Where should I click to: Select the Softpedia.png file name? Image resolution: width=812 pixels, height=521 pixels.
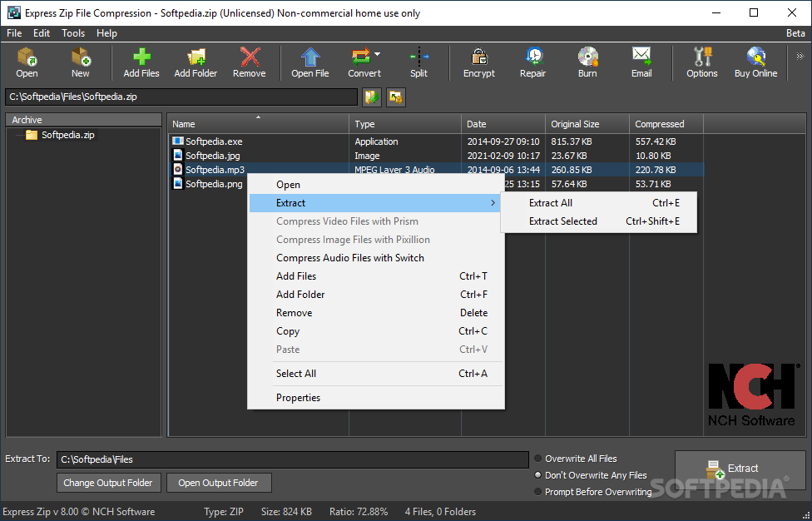coord(214,184)
